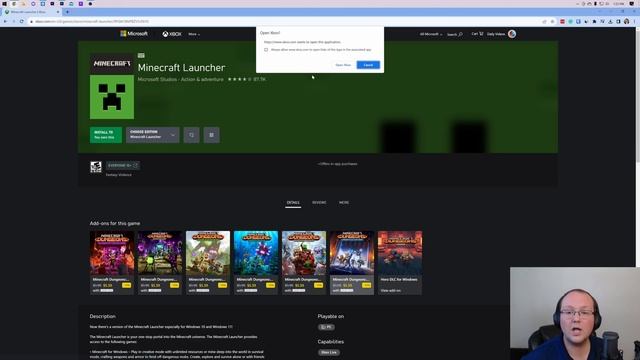This screenshot has height=360, width=640.
Task: Click the ESRB rating icon
Action: [96, 167]
